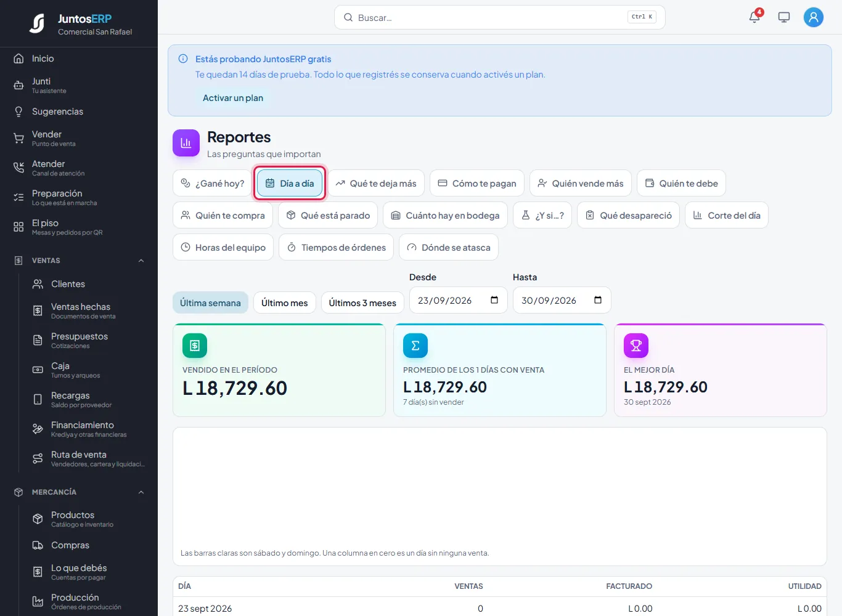The image size is (842, 616).
Task: Open Junti assistant in the sidebar
Action: coord(79,85)
